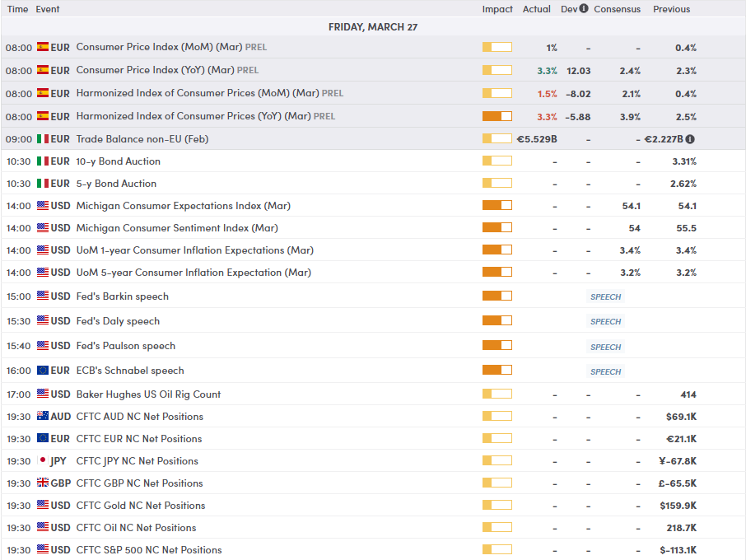Click the Actual column header
746x560 pixels.
(x=536, y=9)
